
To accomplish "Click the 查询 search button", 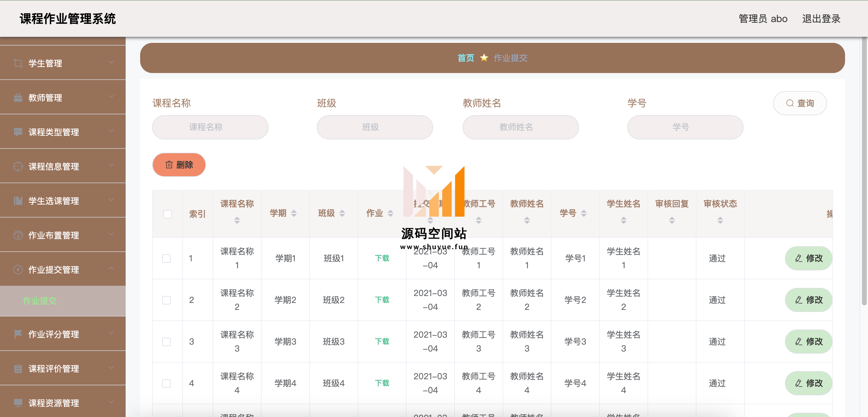I will pos(800,103).
